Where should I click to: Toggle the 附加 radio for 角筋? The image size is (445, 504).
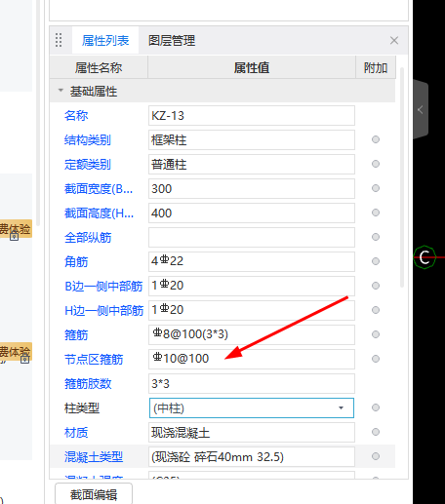click(x=376, y=261)
